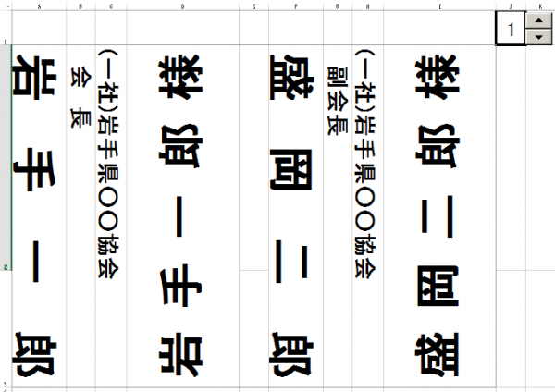Select column C header
Screen dimensions: 555x392
(111, 6)
